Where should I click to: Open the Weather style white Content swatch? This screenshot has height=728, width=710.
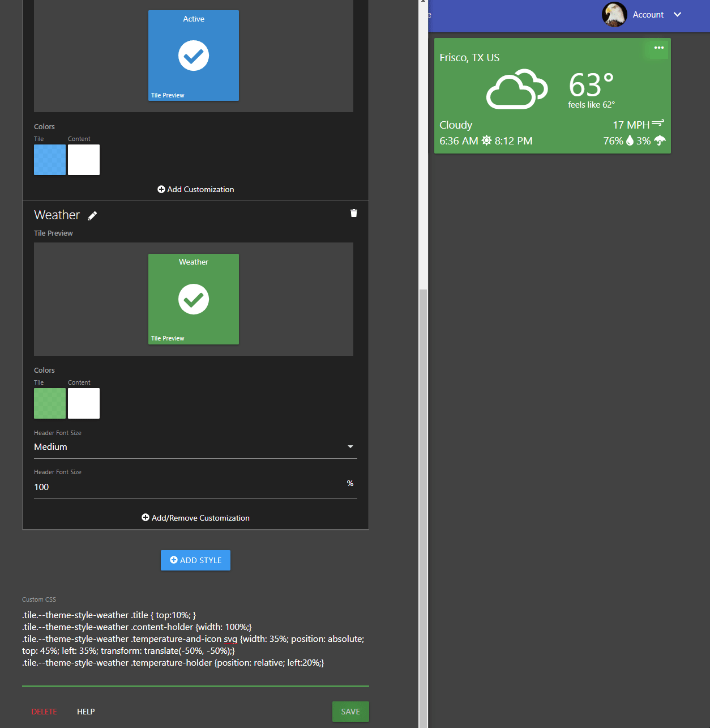pyautogui.click(x=84, y=403)
